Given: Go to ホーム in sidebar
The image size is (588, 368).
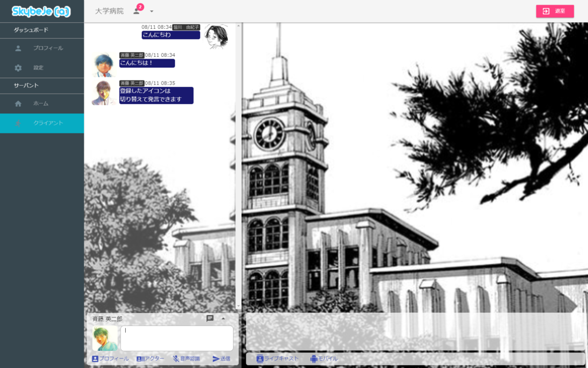Looking at the screenshot, I should click(42, 103).
